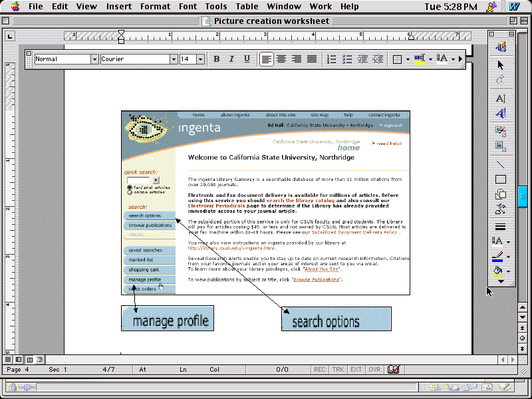Open the Apple menu
This screenshot has height=399, width=532.
pos(15,7)
